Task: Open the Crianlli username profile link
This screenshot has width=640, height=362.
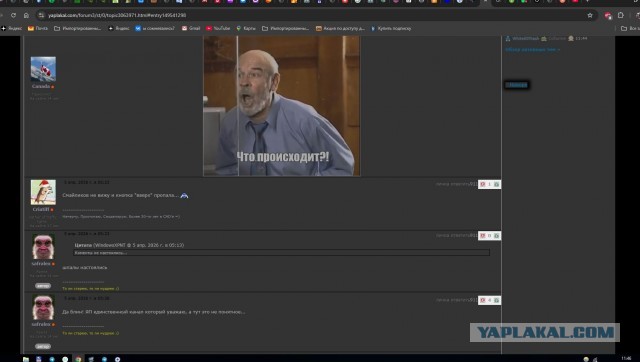Action: [x=41, y=209]
